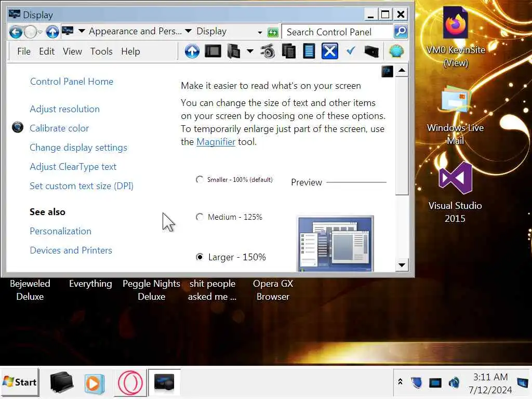This screenshot has width=532, height=399.
Task: Click the black panel toolbar icon
Action: 213,51
